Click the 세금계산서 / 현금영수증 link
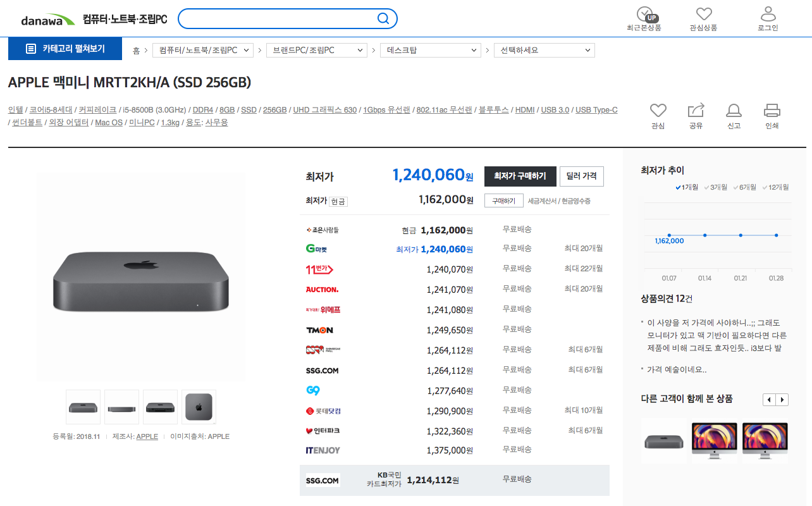The width and height of the screenshot is (812, 506). click(559, 201)
